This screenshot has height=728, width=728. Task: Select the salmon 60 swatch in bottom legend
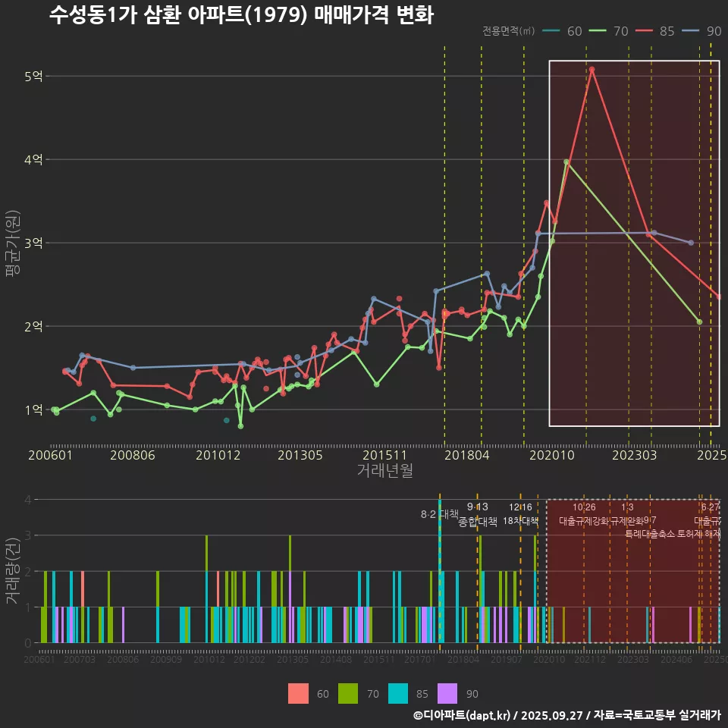298,693
